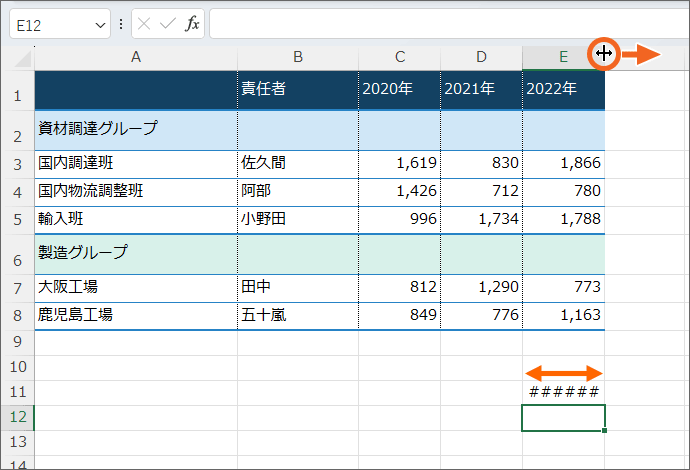
Task: Click the active cell E12
Action: (563, 418)
